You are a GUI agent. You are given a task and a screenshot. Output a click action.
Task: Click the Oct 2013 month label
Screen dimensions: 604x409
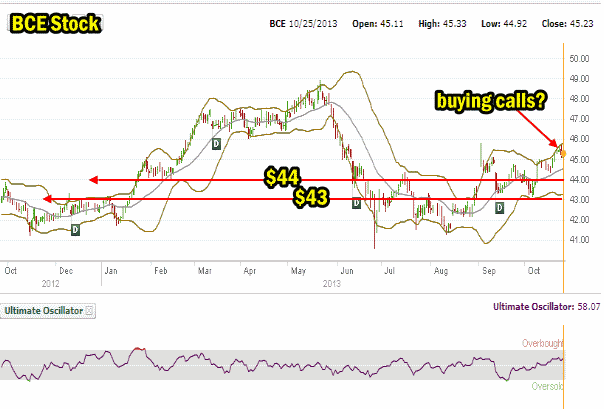[534, 271]
